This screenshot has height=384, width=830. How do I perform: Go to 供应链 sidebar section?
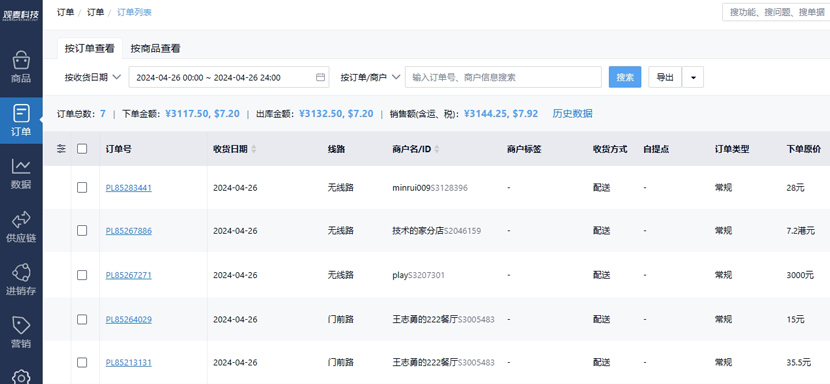[x=21, y=227]
